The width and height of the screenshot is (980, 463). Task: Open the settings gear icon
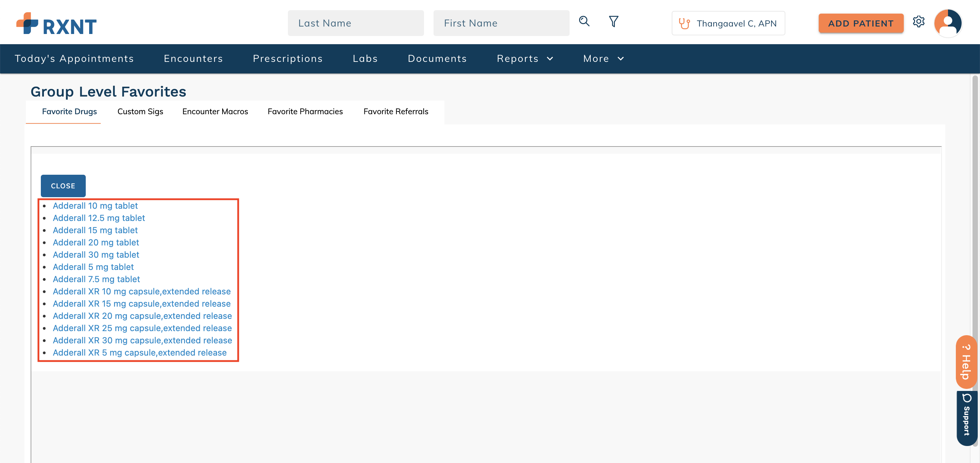click(919, 22)
